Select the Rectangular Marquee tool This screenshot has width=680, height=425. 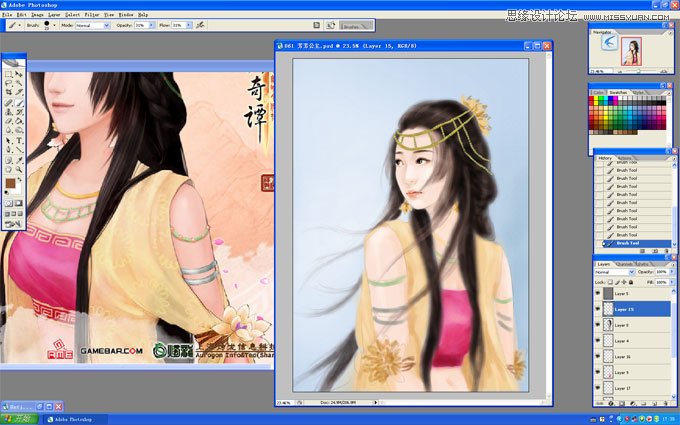8,74
